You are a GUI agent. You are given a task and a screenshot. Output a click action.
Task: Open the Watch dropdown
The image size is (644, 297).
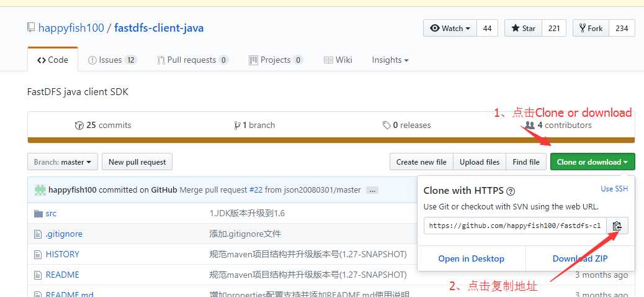click(x=450, y=29)
